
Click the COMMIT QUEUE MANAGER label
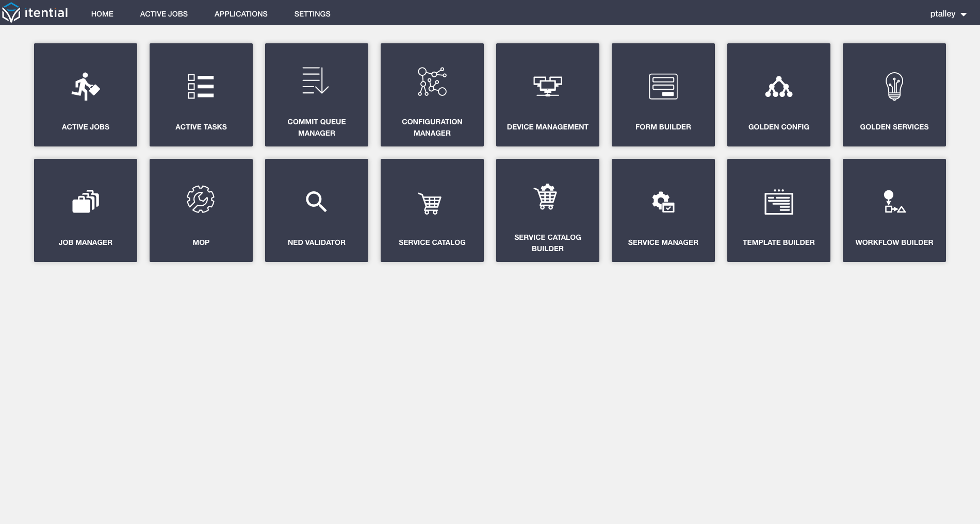coord(317,127)
